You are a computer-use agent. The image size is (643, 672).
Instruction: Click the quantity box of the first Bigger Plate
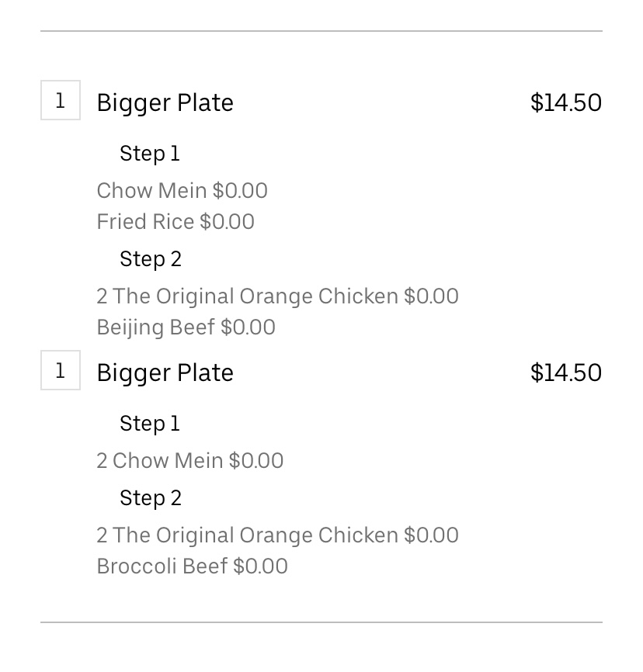[x=61, y=102]
